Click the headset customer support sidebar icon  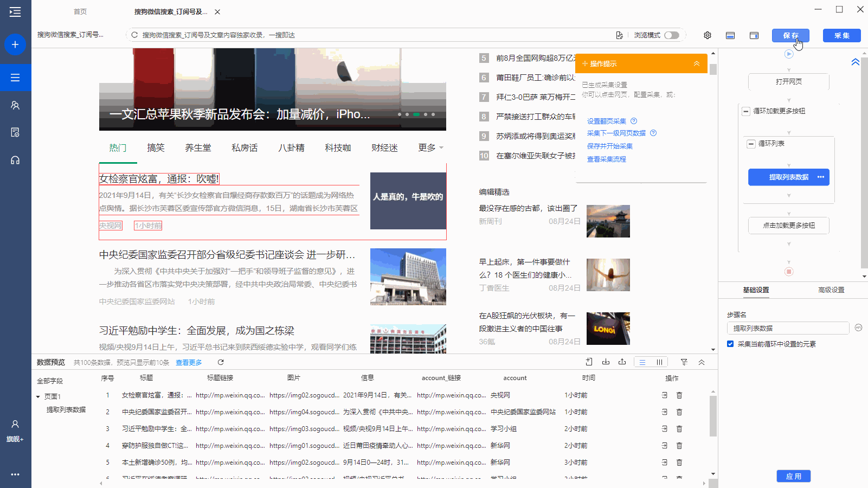point(15,160)
